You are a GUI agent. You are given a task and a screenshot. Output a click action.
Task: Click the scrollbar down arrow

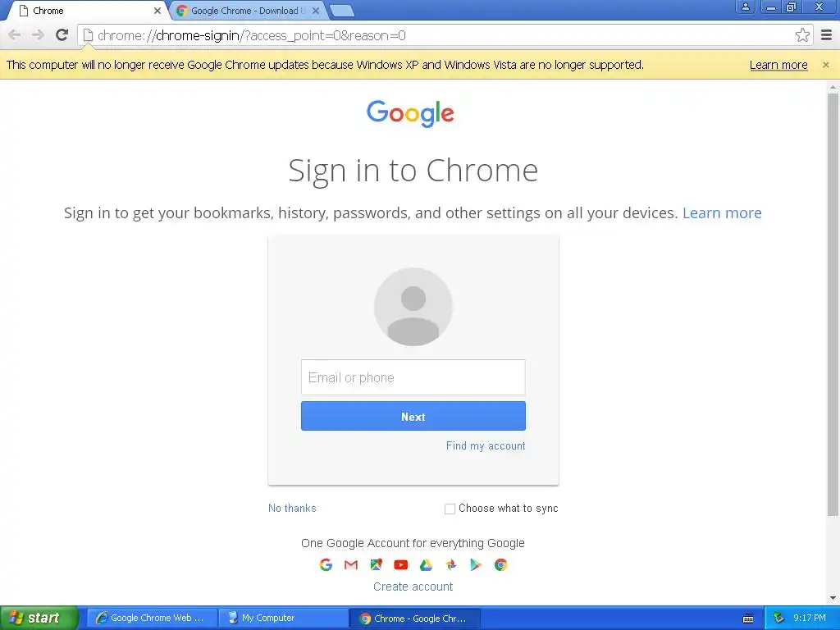[x=833, y=598]
